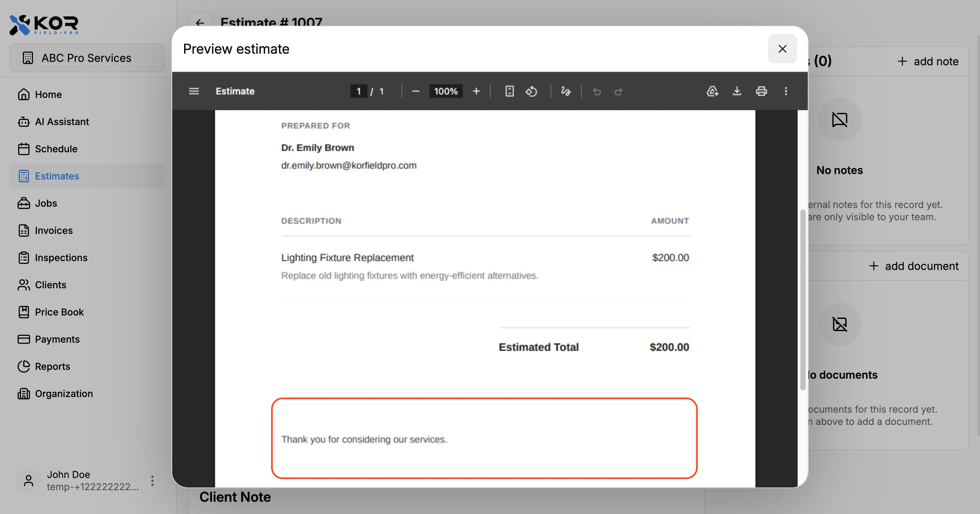Open the AI Assistant section
This screenshot has height=514, width=980.
click(62, 122)
